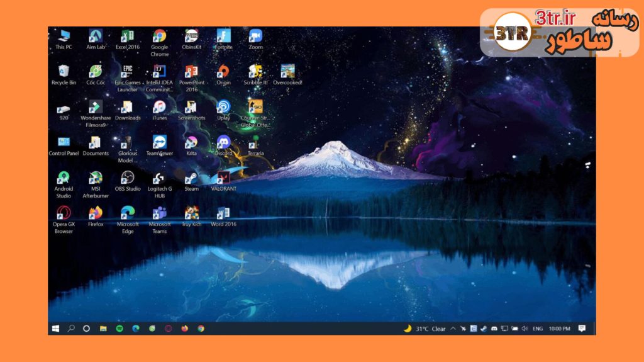Image resolution: width=644 pixels, height=362 pixels.
Task: Select the Fortnite desktop icon
Action: pyautogui.click(x=223, y=37)
